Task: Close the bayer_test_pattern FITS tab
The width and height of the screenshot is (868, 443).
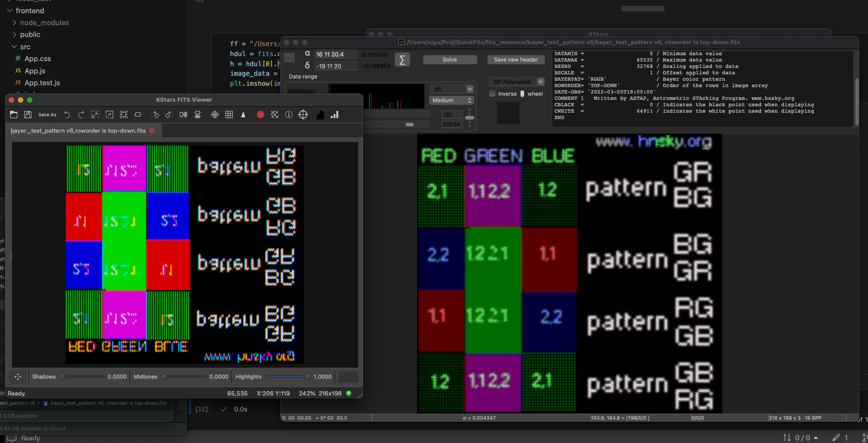Action: click(x=152, y=130)
